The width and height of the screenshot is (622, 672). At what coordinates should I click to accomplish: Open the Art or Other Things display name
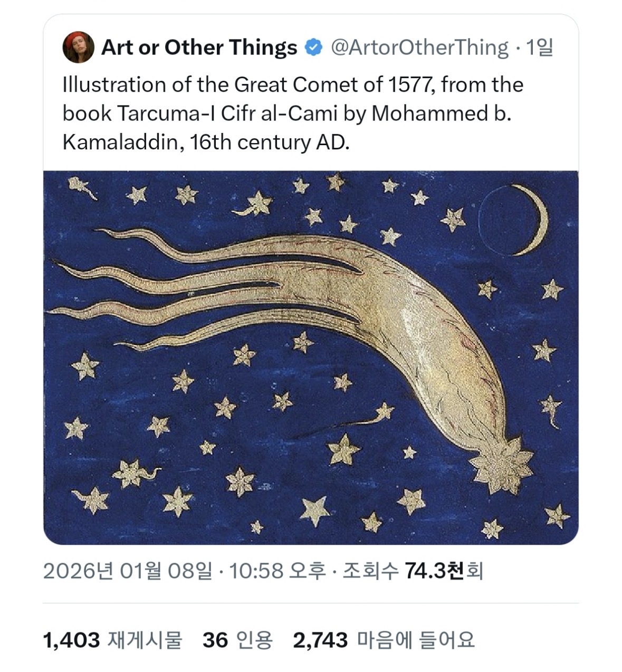(x=199, y=48)
